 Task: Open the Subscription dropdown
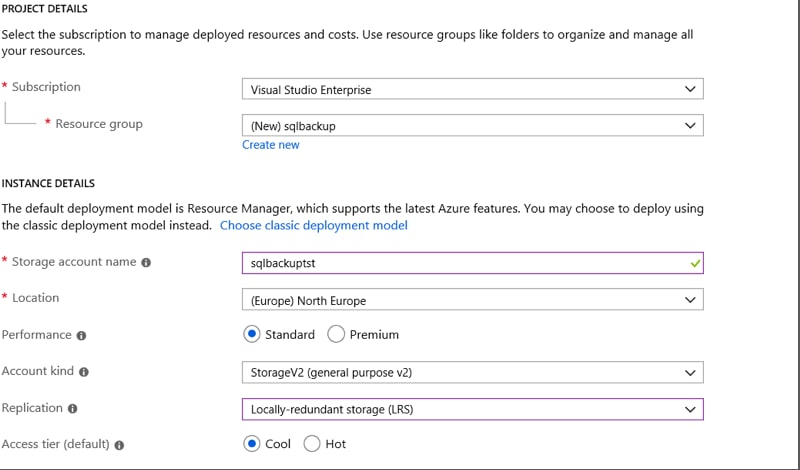(472, 89)
